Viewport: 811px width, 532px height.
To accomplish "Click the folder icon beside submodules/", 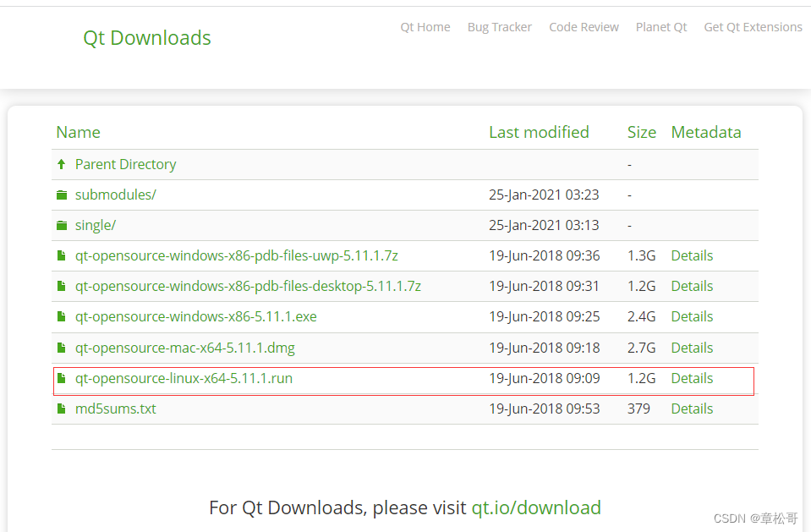I will pos(62,195).
